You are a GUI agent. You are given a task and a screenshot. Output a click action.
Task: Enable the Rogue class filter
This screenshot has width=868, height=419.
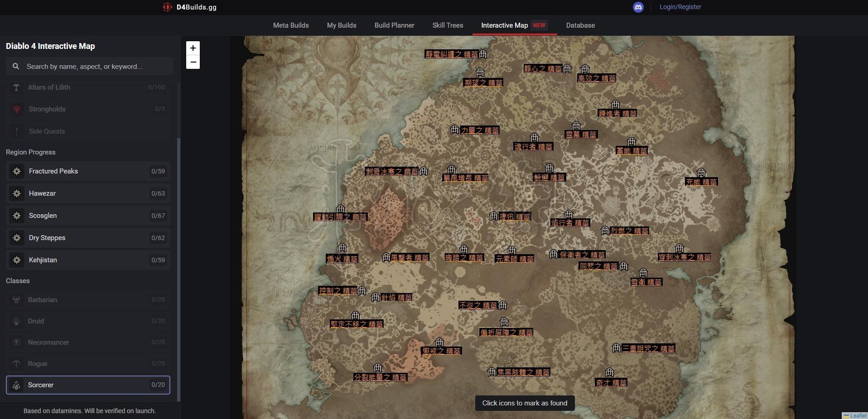click(88, 364)
